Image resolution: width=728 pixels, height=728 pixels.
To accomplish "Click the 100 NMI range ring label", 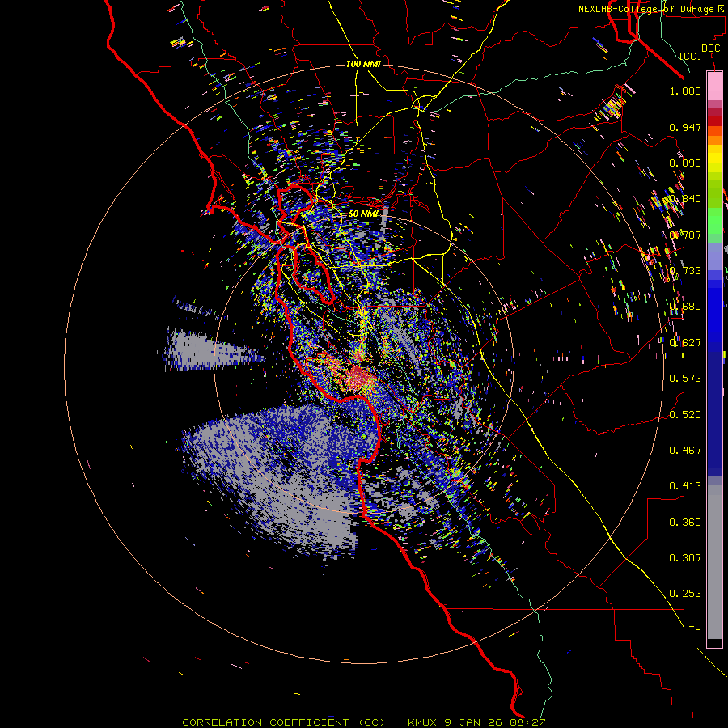I will (x=363, y=64).
